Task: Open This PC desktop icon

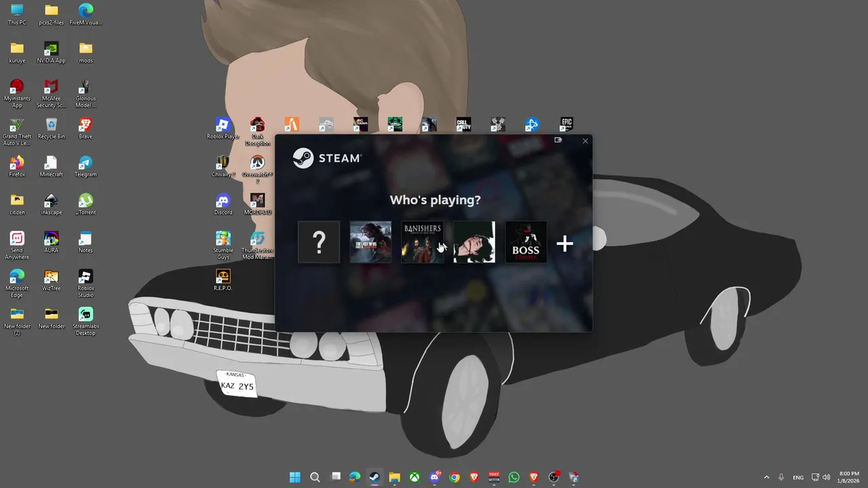Action: pyautogui.click(x=17, y=14)
